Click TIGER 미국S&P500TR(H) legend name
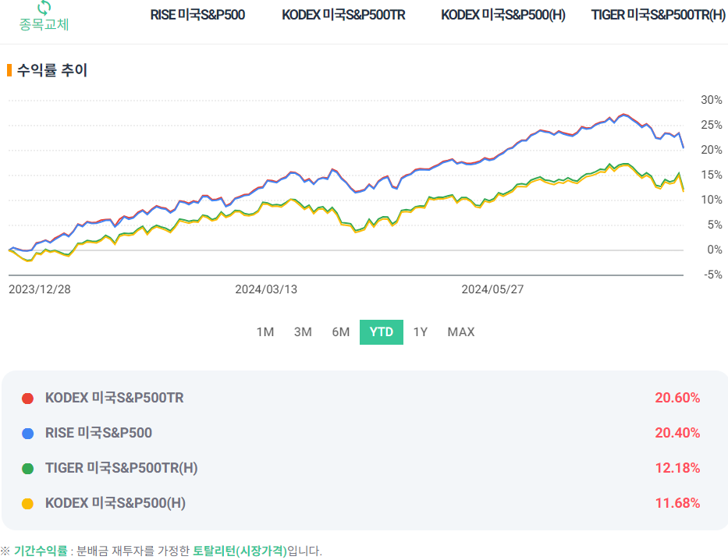Screen dimensions: 728x560 pos(121,468)
